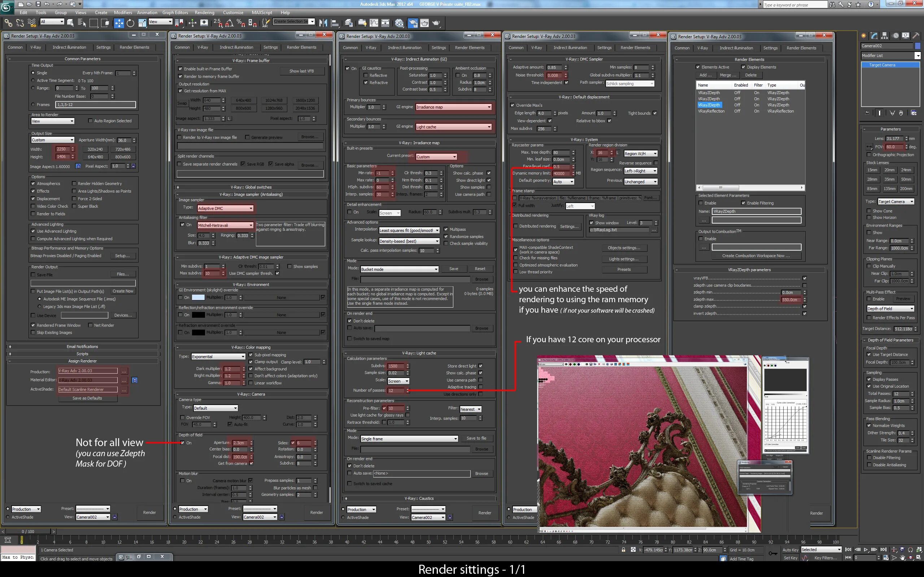This screenshot has width=924, height=577.
Task: Select the Active Time Segment radio button
Action: tap(33, 80)
